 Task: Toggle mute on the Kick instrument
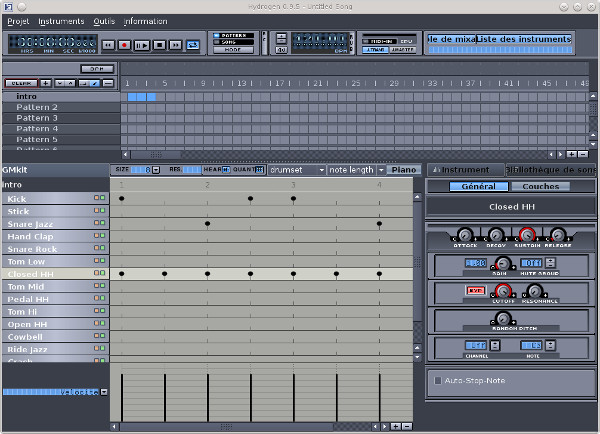point(95,199)
